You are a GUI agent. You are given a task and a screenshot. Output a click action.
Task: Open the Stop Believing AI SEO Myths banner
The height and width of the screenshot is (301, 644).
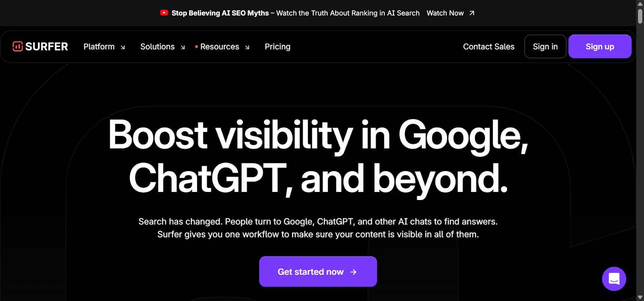point(220,13)
